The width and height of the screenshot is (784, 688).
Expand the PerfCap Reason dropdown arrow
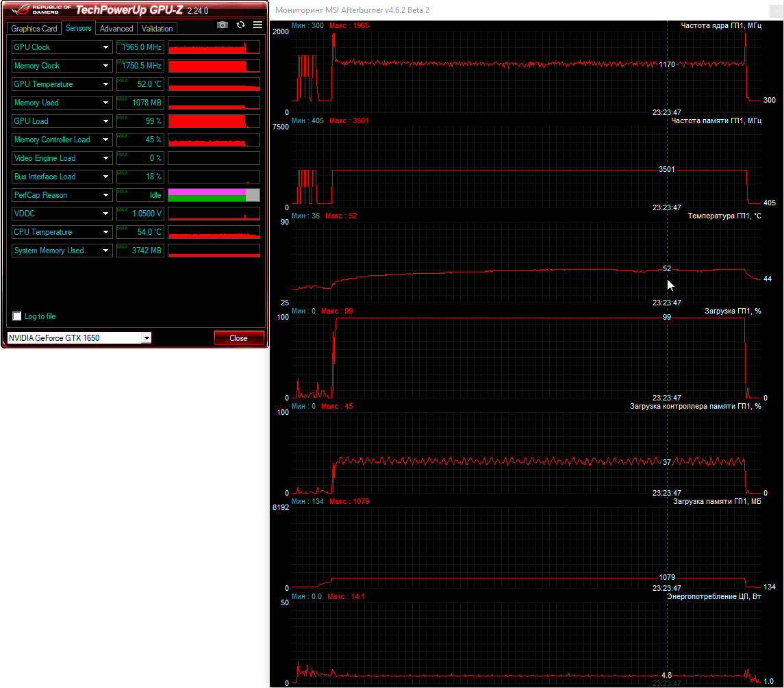tap(105, 195)
